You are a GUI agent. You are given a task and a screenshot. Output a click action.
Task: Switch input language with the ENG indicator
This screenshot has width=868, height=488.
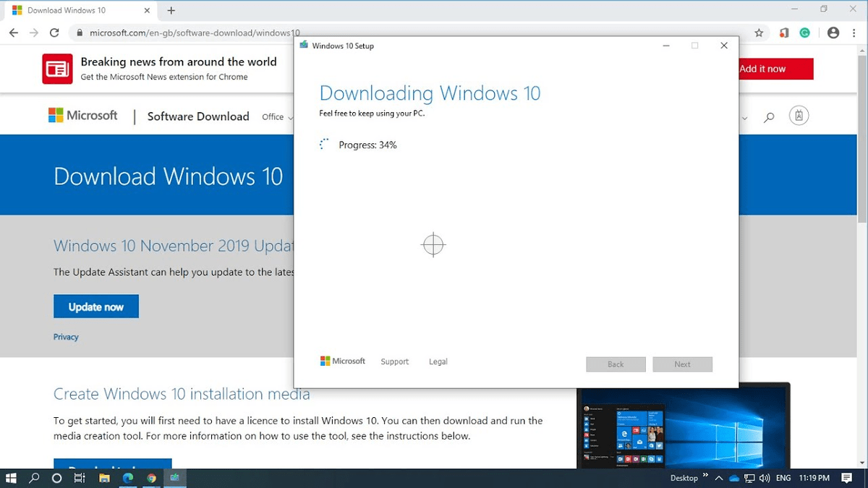(783, 478)
